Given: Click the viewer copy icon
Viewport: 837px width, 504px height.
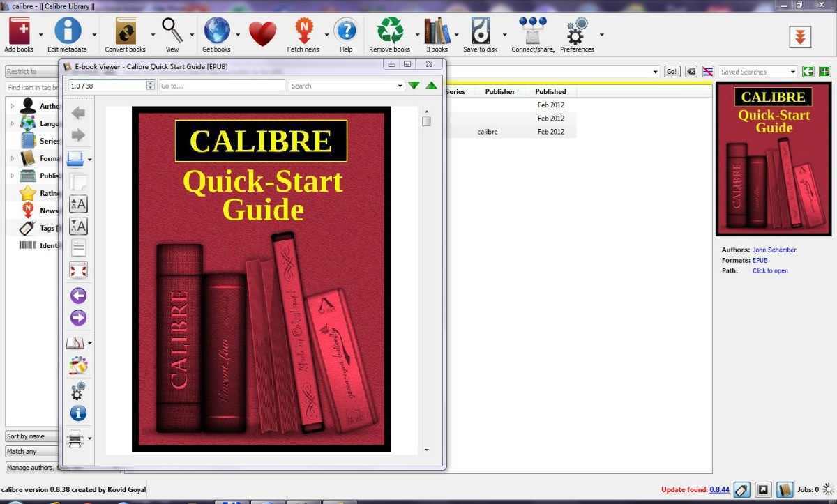Looking at the screenshot, I should click(78, 182).
